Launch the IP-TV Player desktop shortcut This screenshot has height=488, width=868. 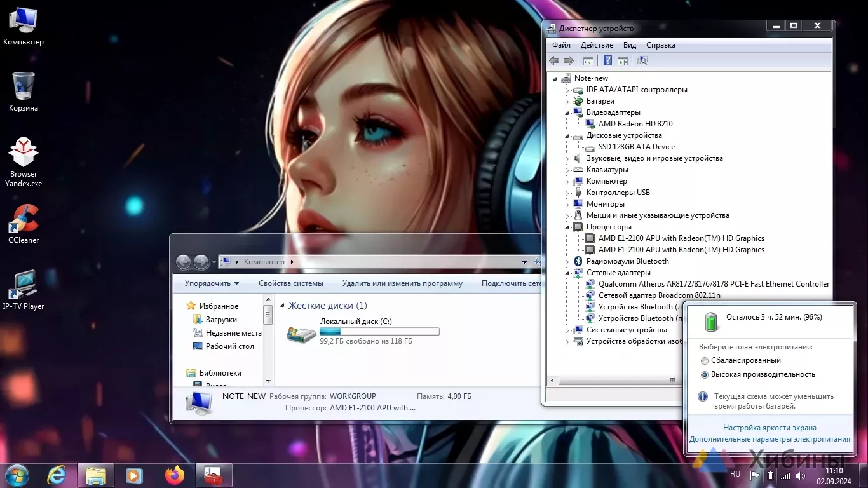click(x=24, y=290)
